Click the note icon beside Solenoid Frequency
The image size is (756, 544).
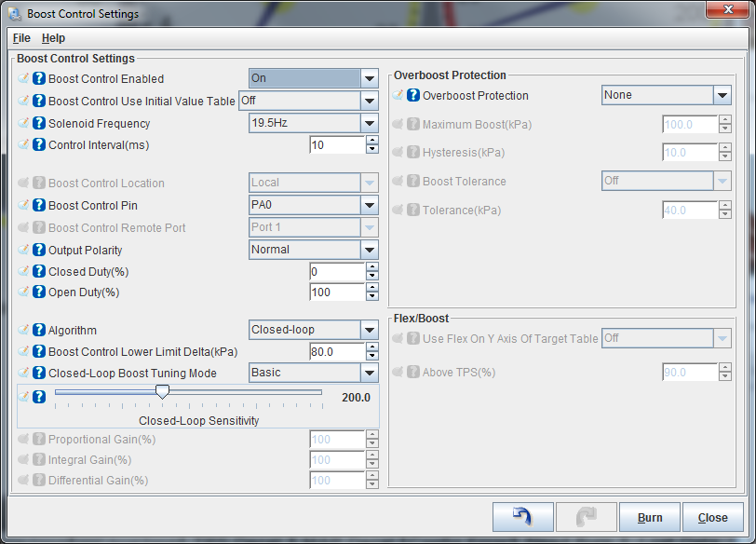(23, 123)
